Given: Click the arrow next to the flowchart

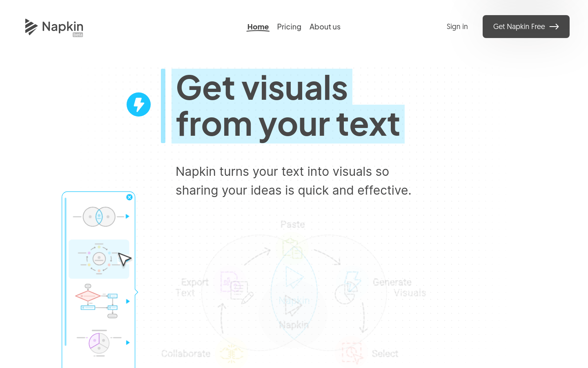Looking at the screenshot, I should [x=128, y=301].
